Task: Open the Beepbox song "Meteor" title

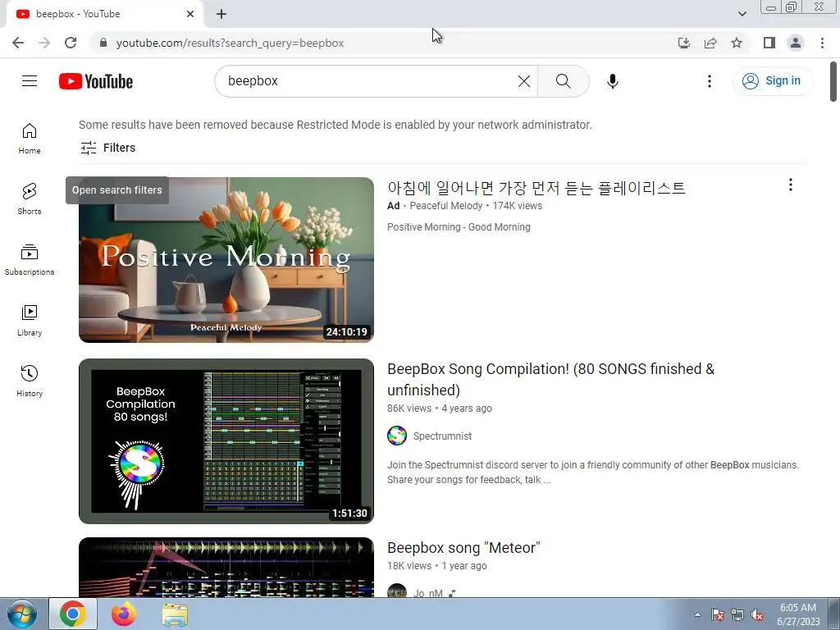Action: (x=463, y=547)
